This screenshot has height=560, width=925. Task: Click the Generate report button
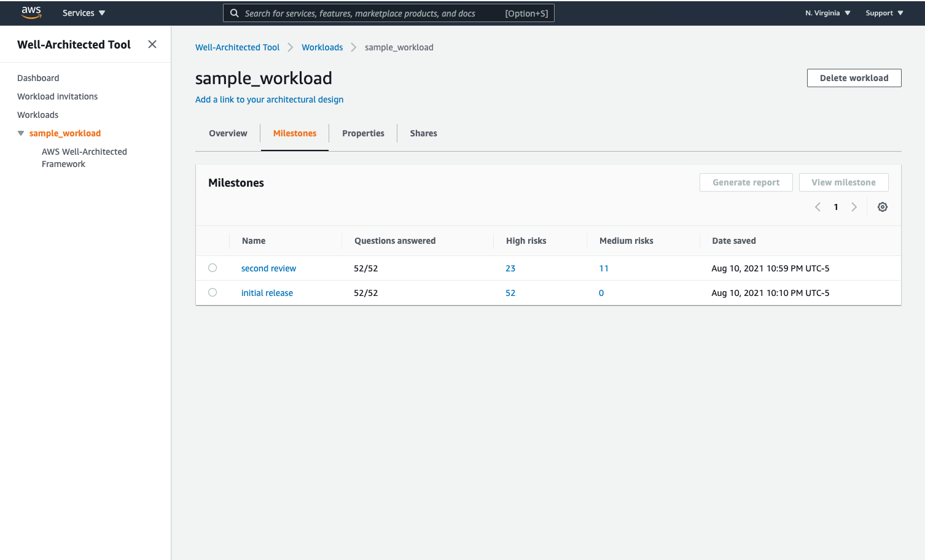pos(746,182)
